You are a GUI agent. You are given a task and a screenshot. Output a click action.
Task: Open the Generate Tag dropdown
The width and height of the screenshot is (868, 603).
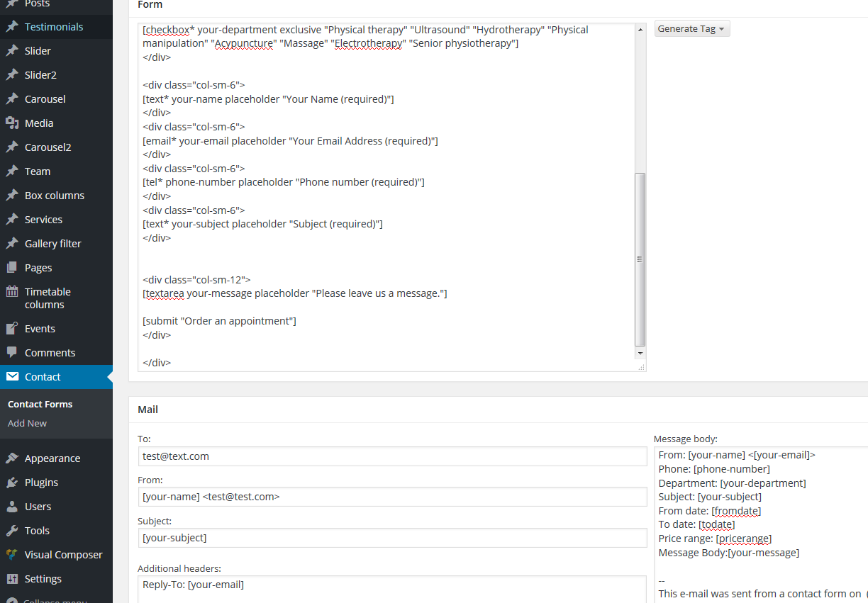(691, 29)
